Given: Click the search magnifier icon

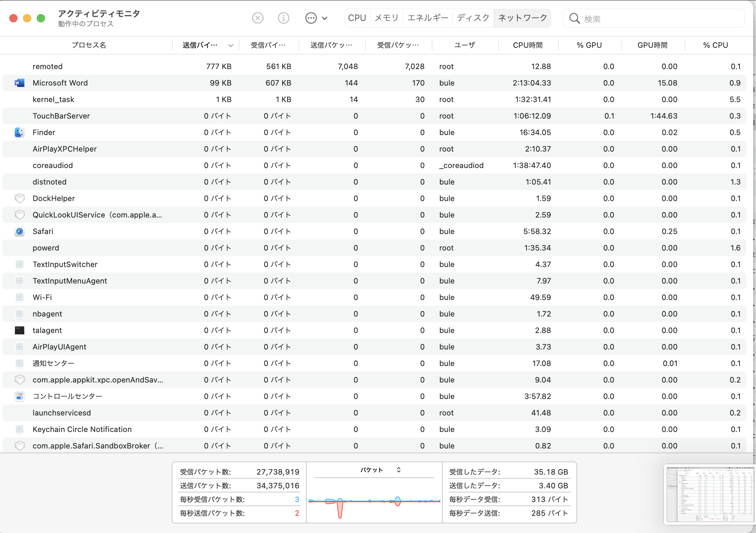Looking at the screenshot, I should click(574, 19).
